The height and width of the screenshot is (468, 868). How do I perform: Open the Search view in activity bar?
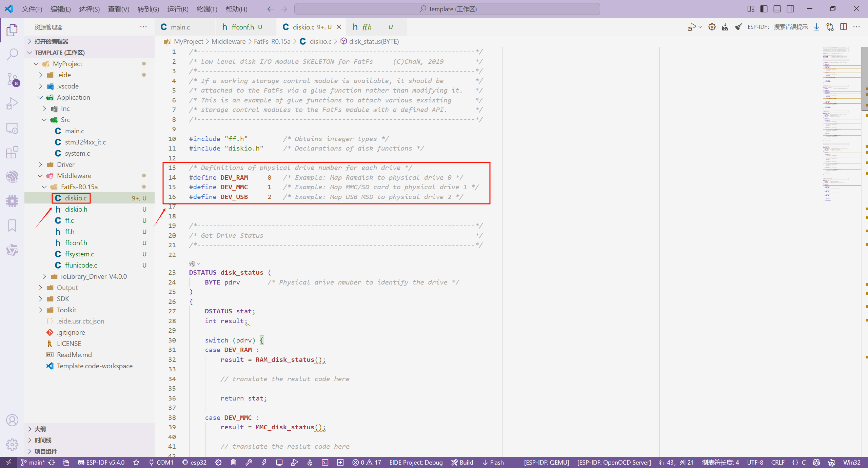(12, 54)
